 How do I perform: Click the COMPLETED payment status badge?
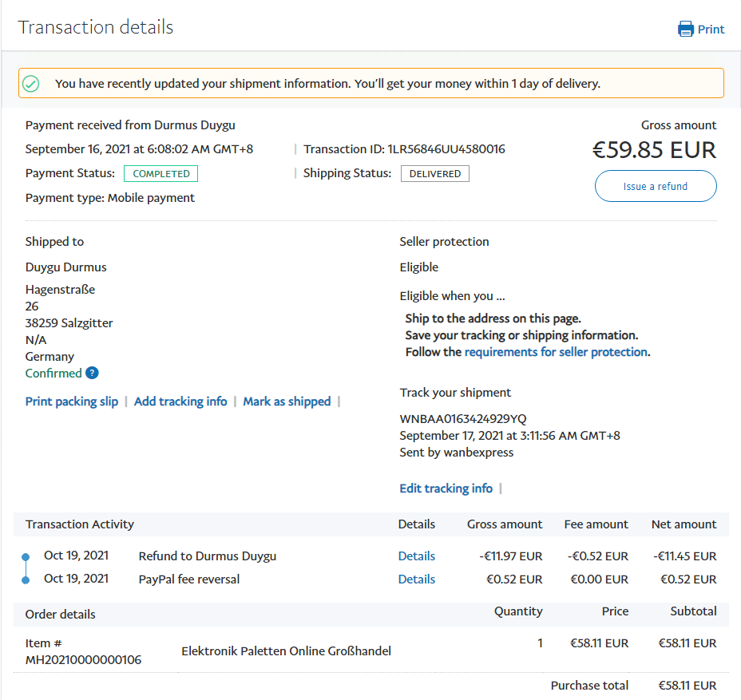pos(161,173)
